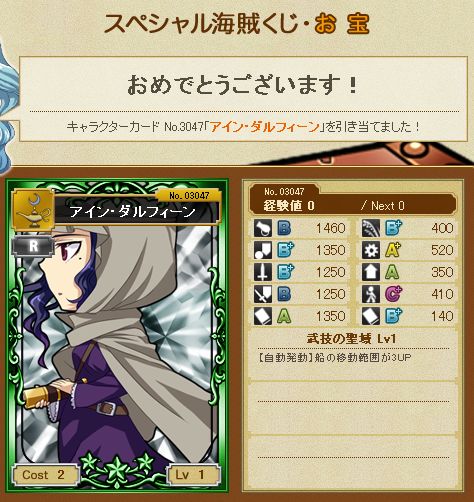
Task: Click the No. 03047 gold tag on card
Action: [189, 196]
